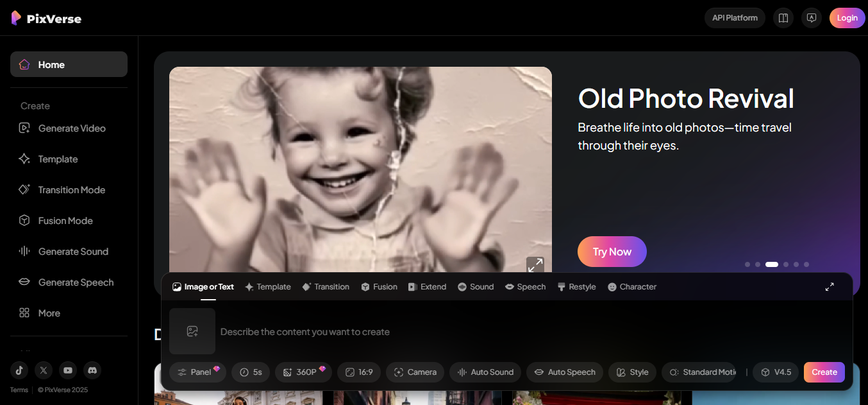Toggle Auto Speech
Screen dimensions: 868x405
point(564,372)
